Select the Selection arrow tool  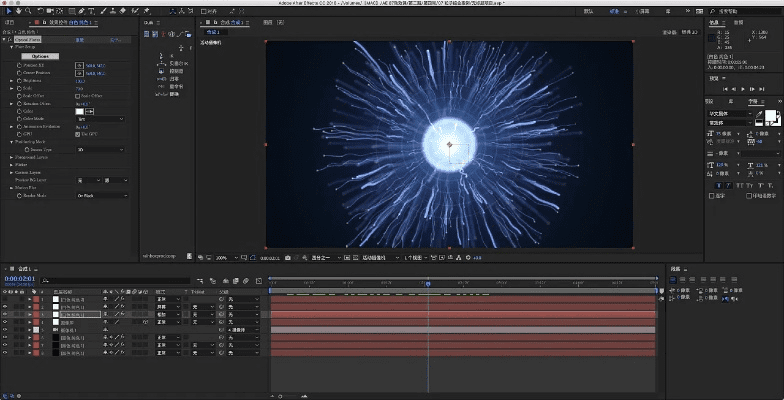click(7, 11)
